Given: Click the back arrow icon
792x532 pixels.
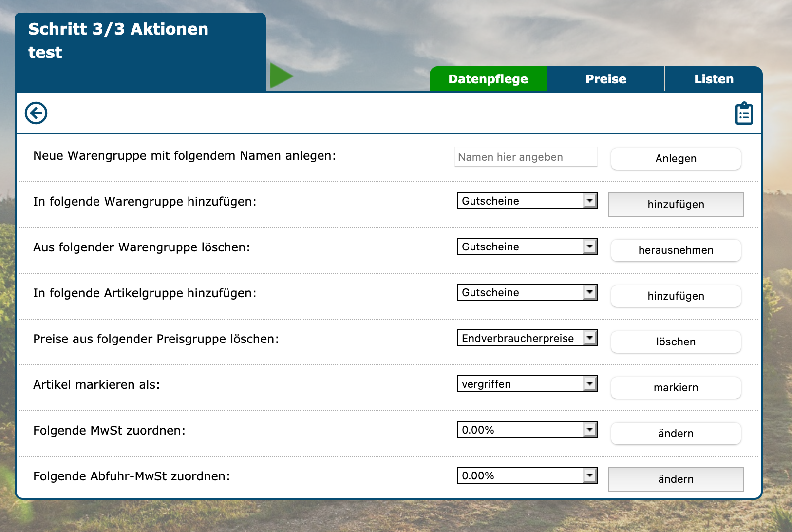Looking at the screenshot, I should coord(36,113).
